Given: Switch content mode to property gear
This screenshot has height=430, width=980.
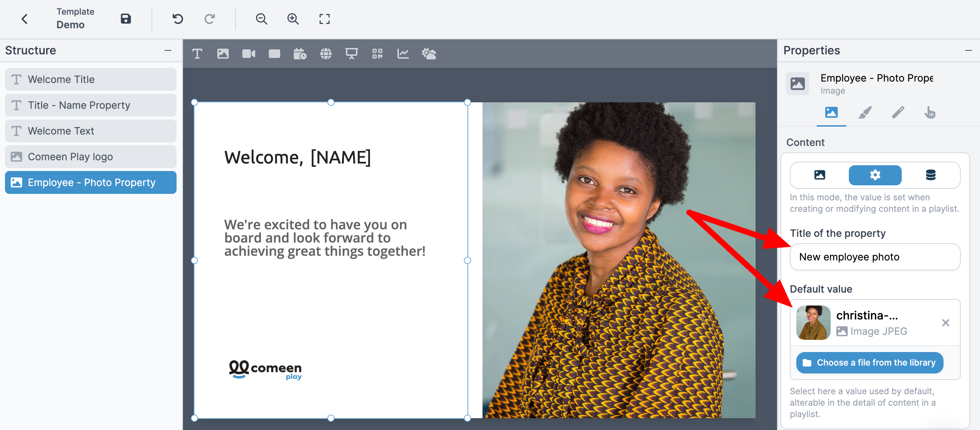Looking at the screenshot, I should point(875,175).
